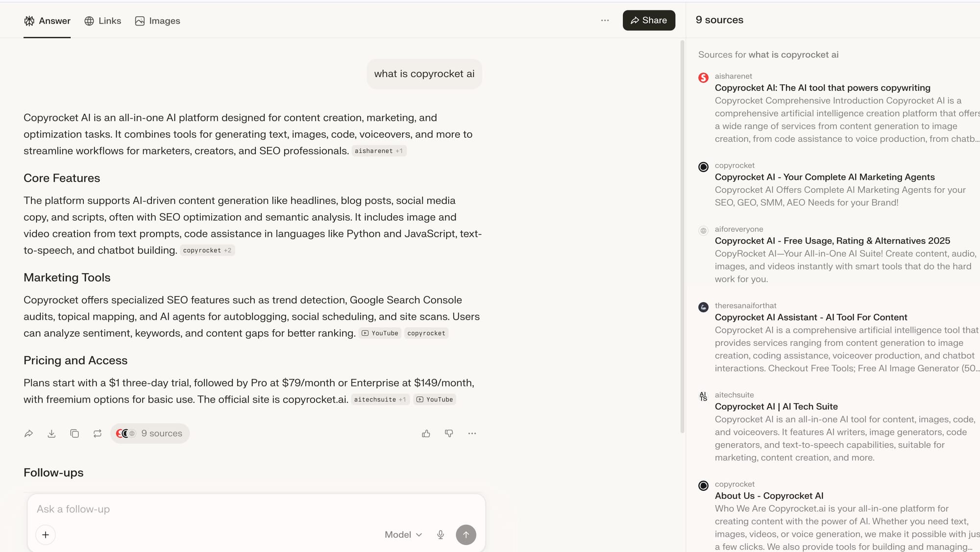
Task: Click the plus button in follow-up box
Action: click(x=46, y=535)
